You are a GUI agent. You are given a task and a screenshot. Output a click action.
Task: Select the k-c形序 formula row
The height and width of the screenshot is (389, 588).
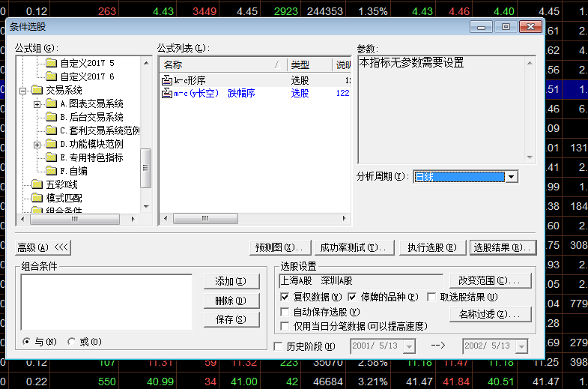pyautogui.click(x=255, y=80)
